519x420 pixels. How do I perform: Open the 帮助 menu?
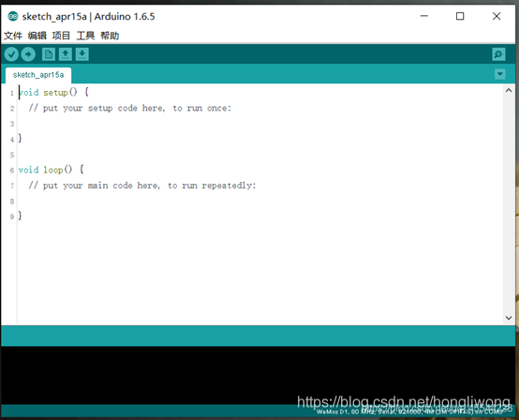[x=110, y=36]
